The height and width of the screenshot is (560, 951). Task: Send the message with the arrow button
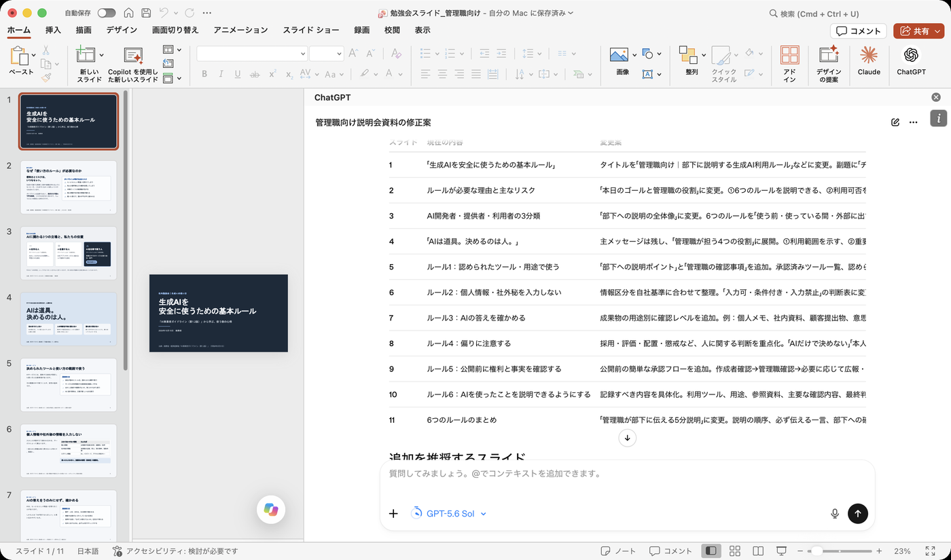pos(858,514)
